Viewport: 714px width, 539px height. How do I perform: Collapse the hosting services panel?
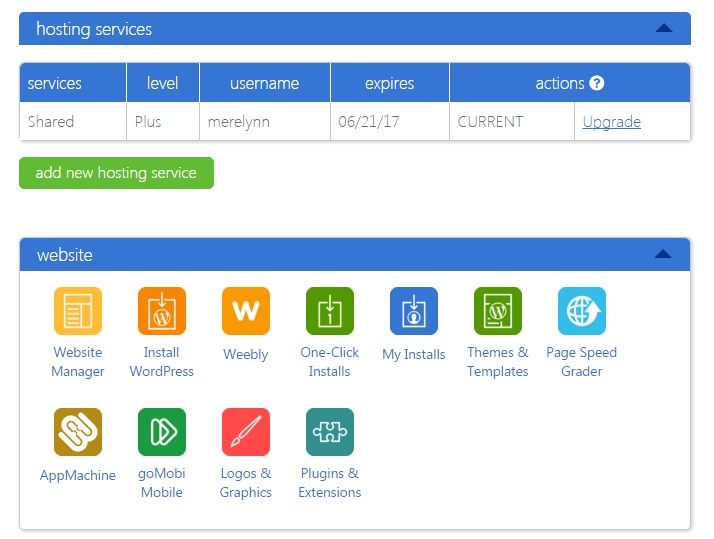tap(664, 28)
